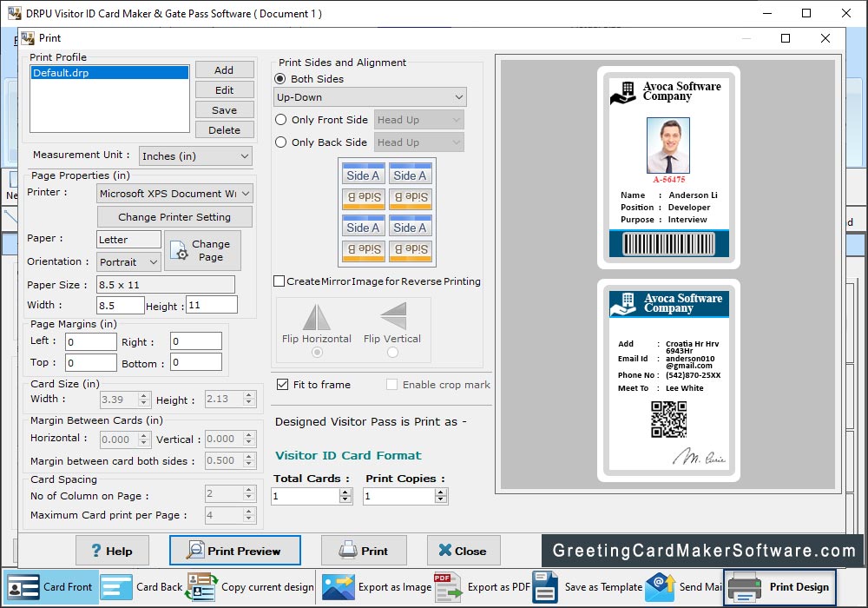Viewport: 868px width, 608px height.
Task: Click the top-left Side A layout tile
Action: (363, 174)
